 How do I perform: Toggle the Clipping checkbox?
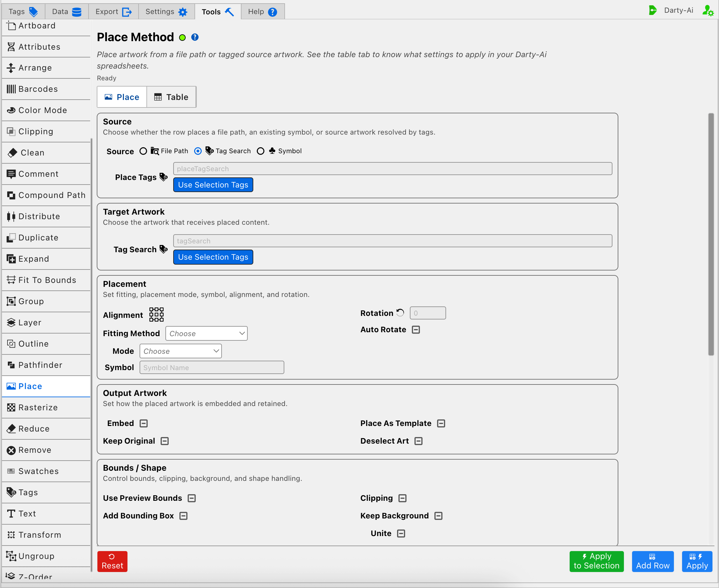403,498
